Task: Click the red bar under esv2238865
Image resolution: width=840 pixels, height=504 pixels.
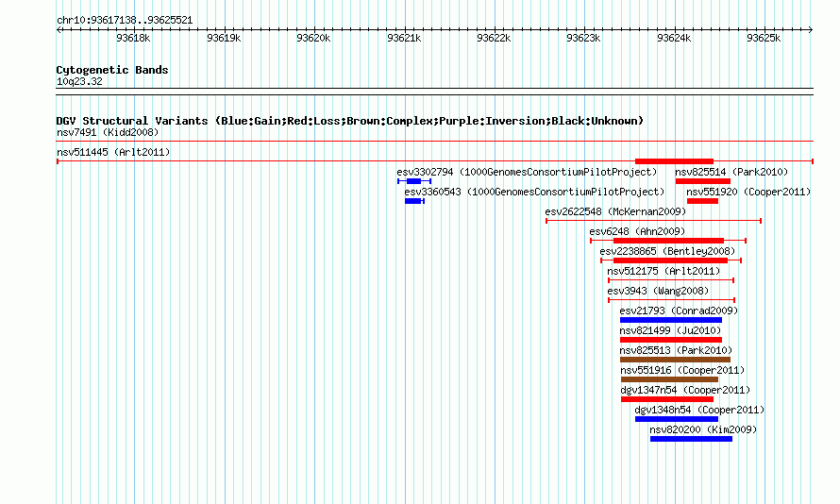Action: pos(670,260)
